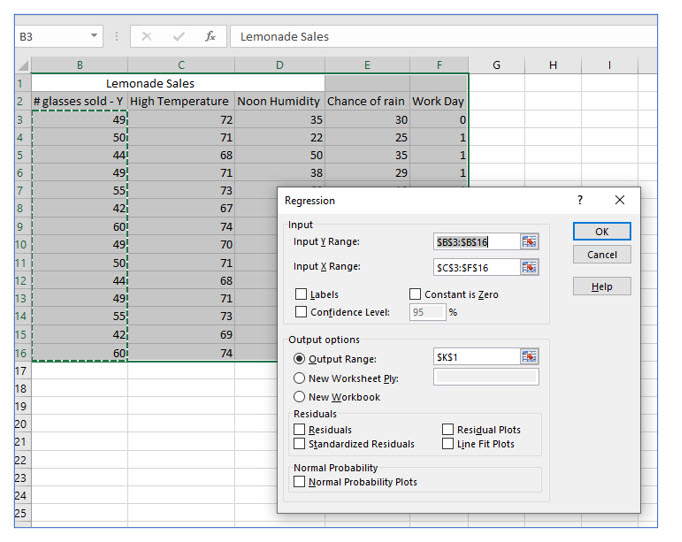
Task: Check Normal Probability Plots
Action: (299, 482)
